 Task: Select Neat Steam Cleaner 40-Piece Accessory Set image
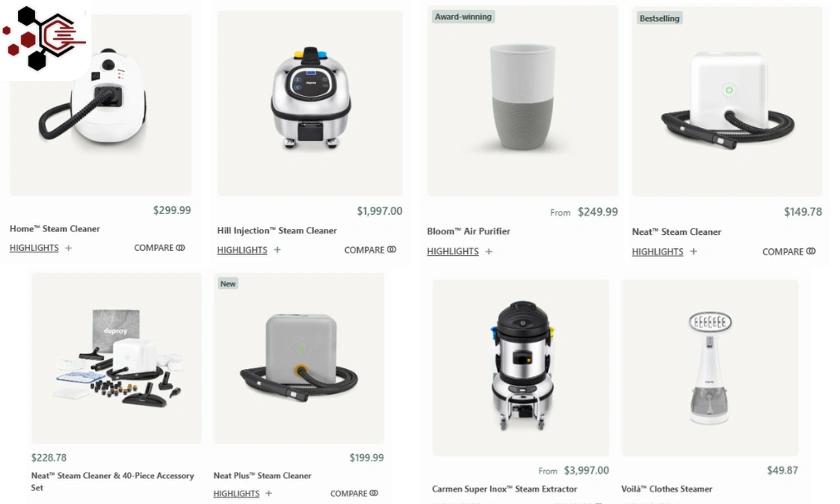(116, 358)
